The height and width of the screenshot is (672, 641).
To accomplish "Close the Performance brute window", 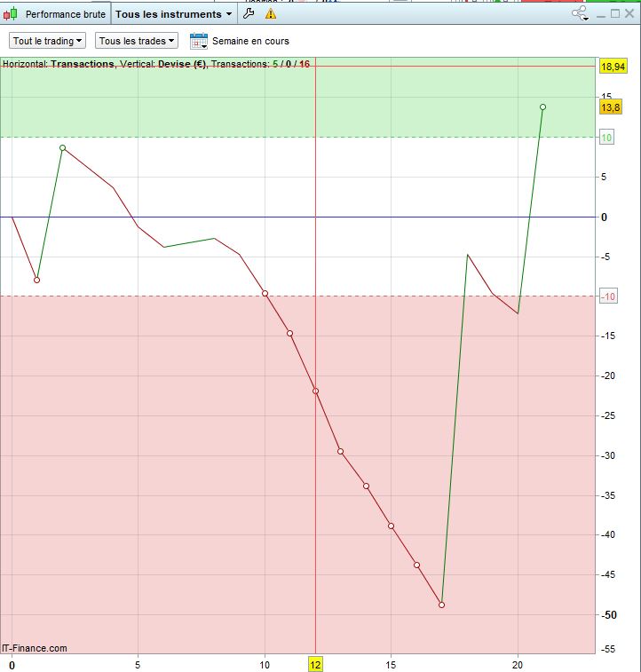I will click(629, 13).
